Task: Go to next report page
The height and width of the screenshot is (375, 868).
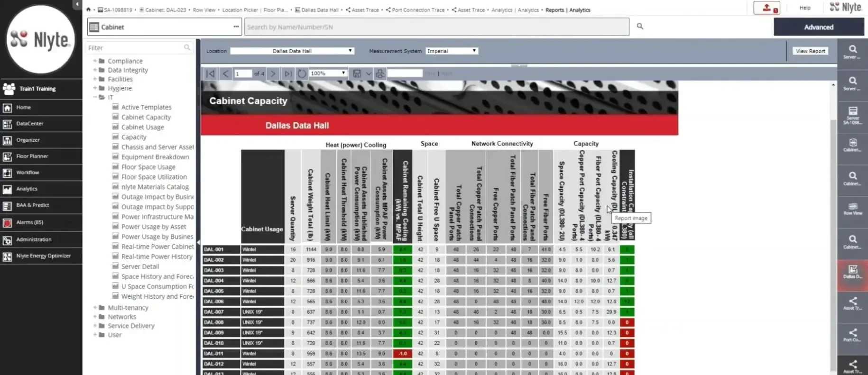Action: coord(273,73)
